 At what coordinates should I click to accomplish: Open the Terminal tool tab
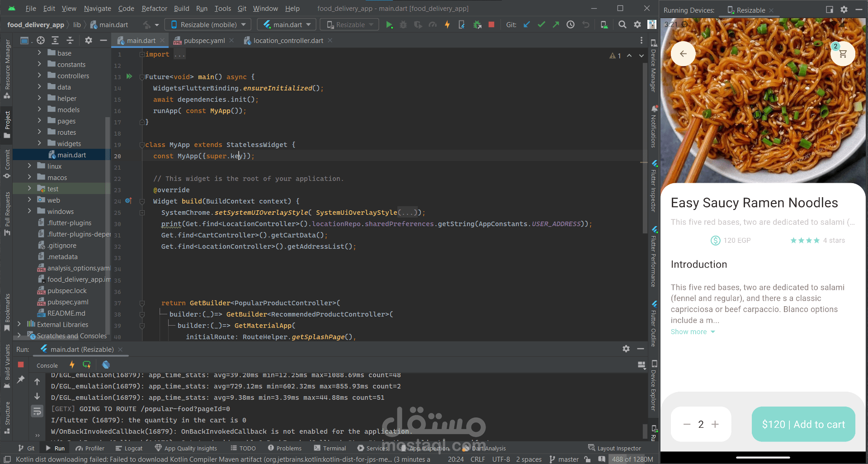330,448
